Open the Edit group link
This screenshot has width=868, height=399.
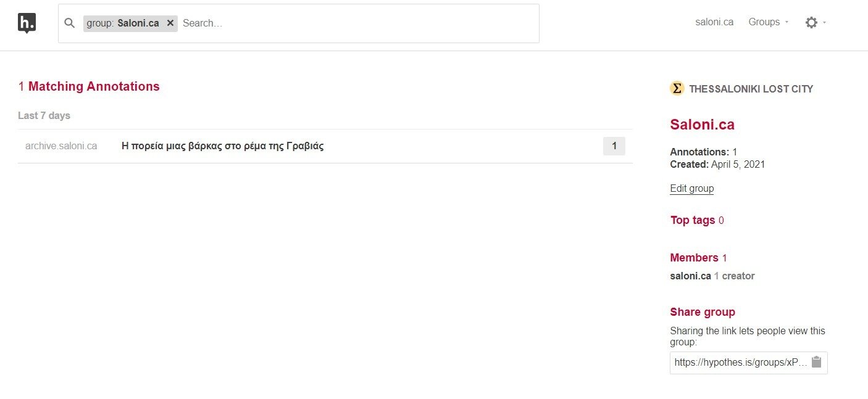point(691,189)
